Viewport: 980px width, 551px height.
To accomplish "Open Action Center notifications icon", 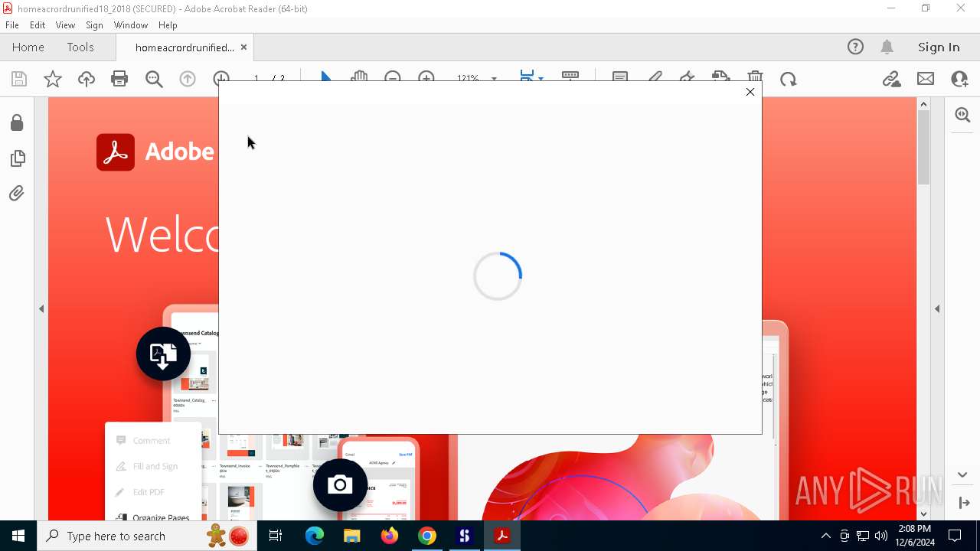I will tap(955, 536).
